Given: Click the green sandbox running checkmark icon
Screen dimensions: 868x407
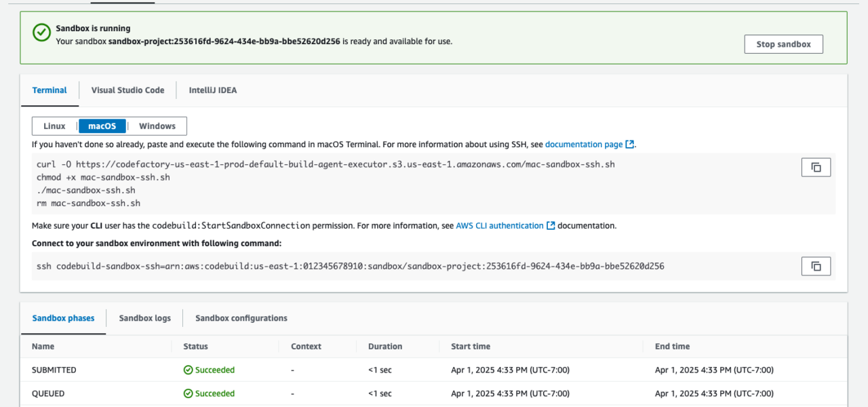Looking at the screenshot, I should [x=42, y=32].
